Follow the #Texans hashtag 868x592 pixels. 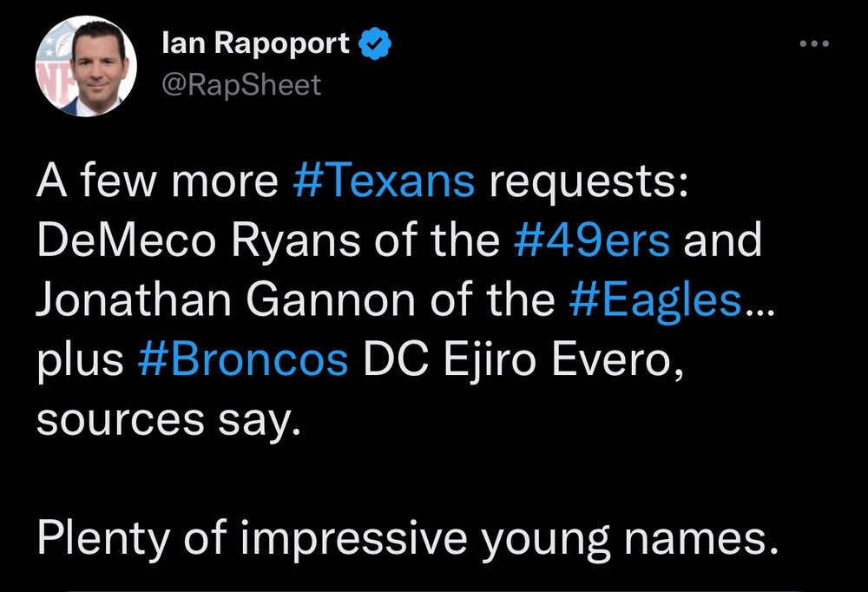tap(384, 181)
